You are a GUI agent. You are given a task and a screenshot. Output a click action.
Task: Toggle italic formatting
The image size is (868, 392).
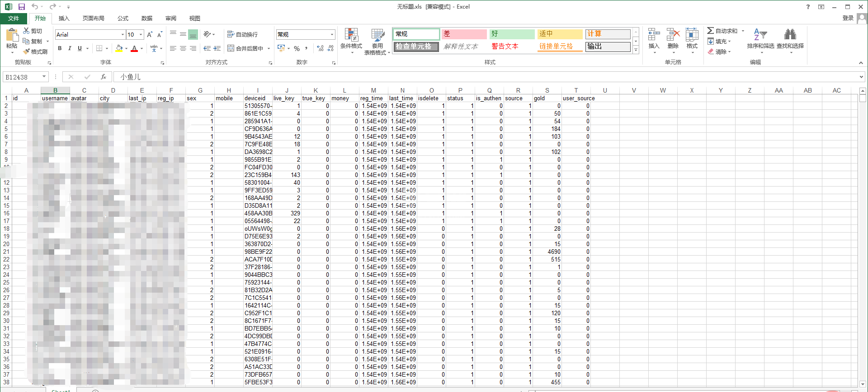tap(70, 48)
